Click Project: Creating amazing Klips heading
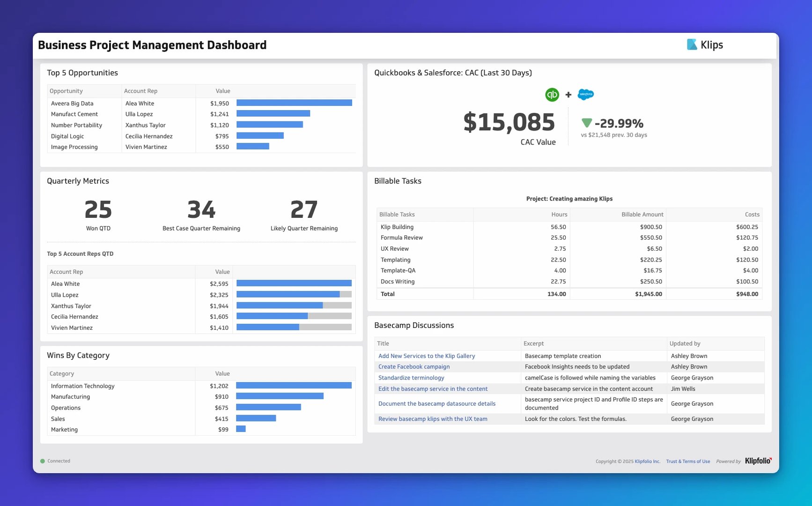The width and height of the screenshot is (812, 506). (569, 199)
